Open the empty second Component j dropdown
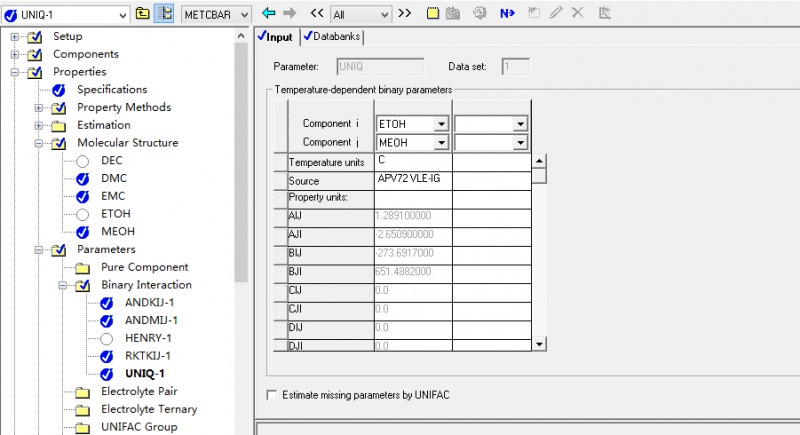This screenshot has height=435, width=800. (520, 143)
